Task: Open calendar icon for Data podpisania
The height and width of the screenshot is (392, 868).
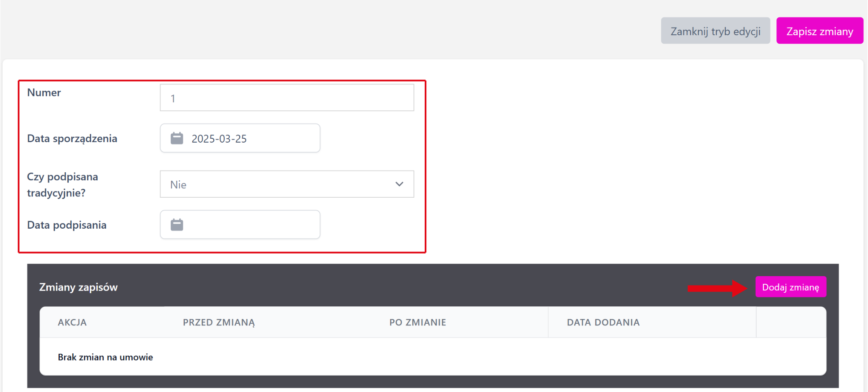Action: (x=177, y=225)
